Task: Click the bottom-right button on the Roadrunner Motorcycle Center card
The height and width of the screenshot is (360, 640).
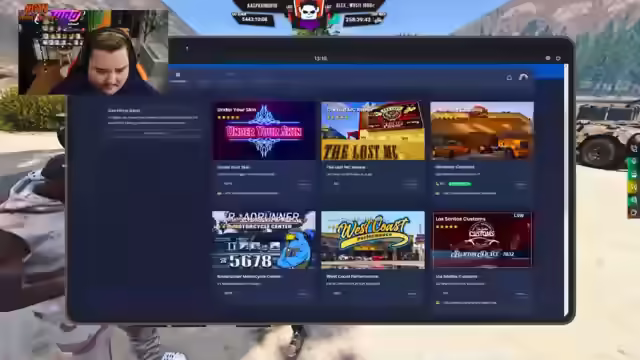Action: click(x=303, y=294)
